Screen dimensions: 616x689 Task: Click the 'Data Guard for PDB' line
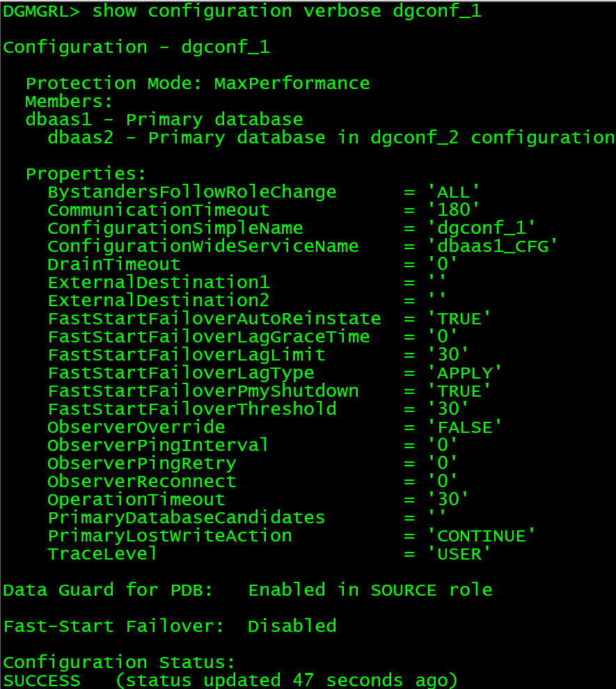click(x=248, y=590)
